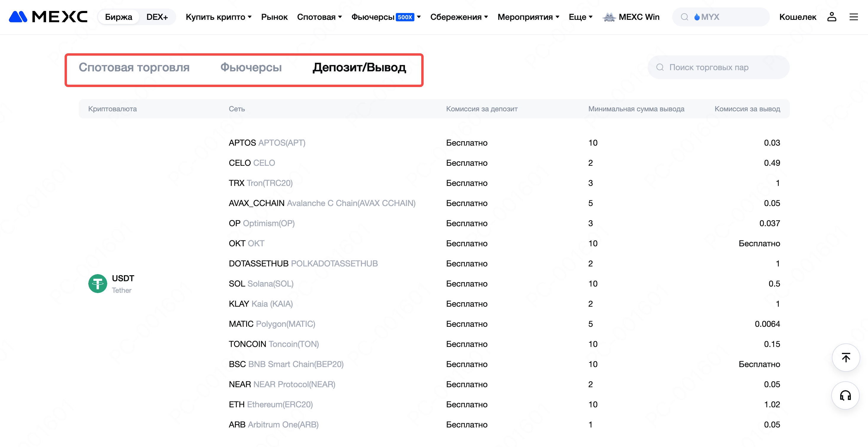Click the minimum withdrawal 1 for ARB

coord(590,425)
